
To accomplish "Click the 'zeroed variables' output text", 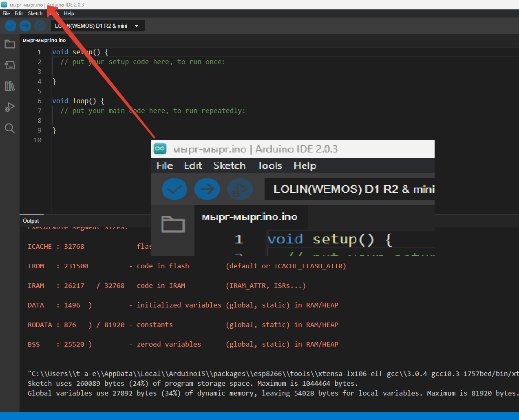I will pyautogui.click(x=169, y=344).
